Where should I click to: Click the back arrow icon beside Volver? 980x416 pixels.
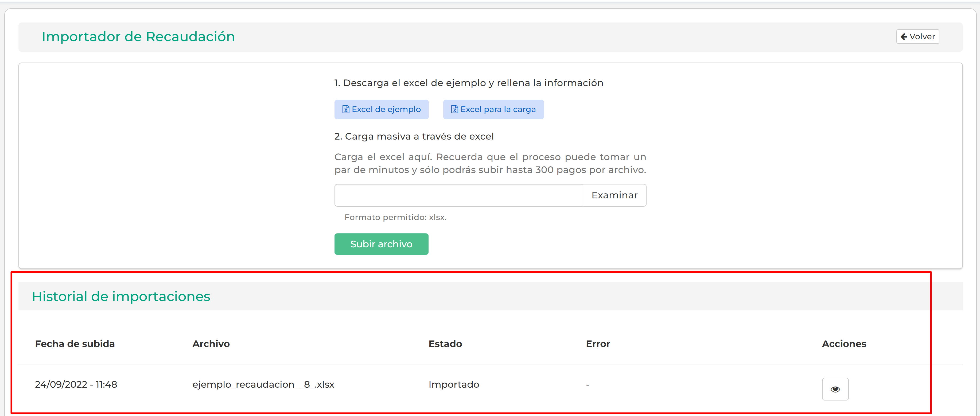coord(904,37)
